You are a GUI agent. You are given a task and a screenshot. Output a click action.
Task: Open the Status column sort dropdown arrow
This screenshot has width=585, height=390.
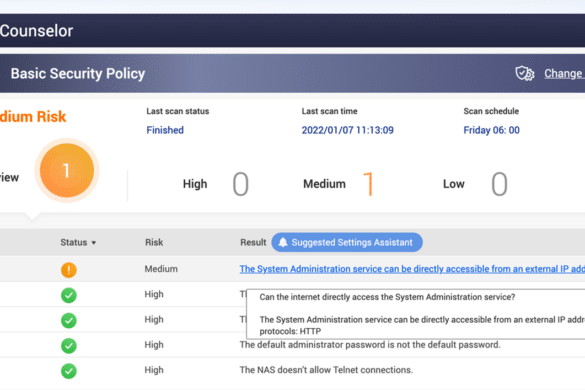point(94,243)
